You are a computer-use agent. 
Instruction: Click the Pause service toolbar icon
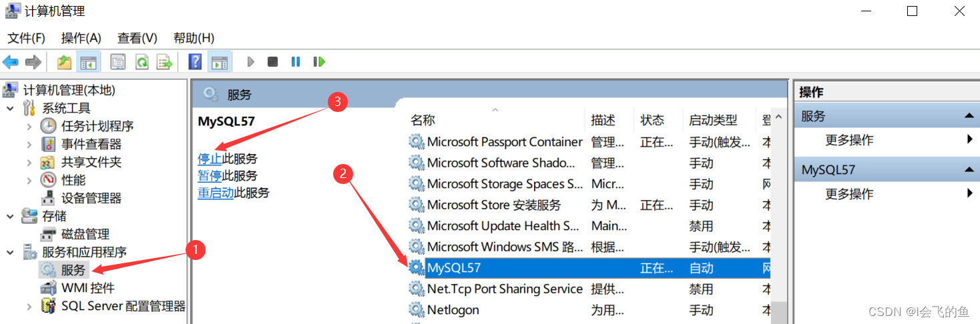296,62
